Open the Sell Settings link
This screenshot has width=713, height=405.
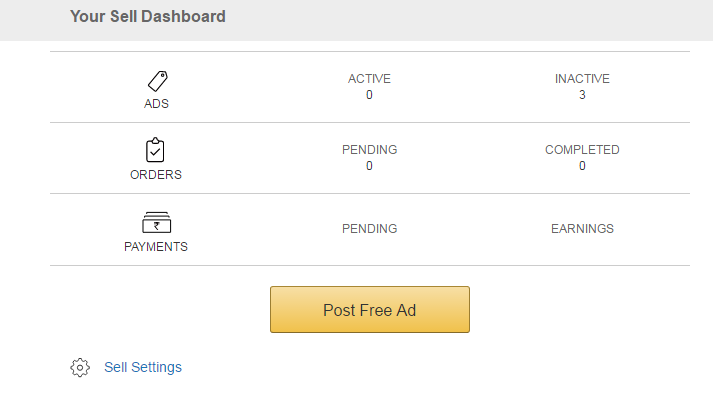click(x=143, y=367)
